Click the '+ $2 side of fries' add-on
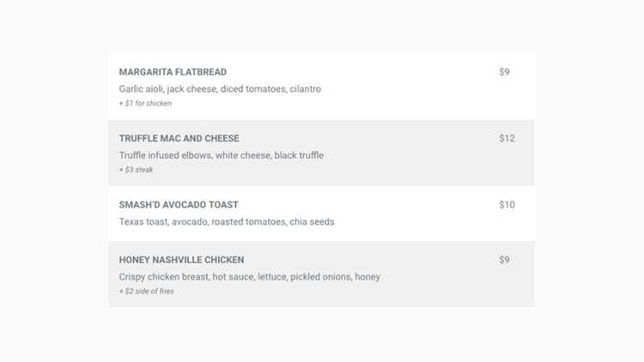The height and width of the screenshot is (362, 644). pos(147,292)
